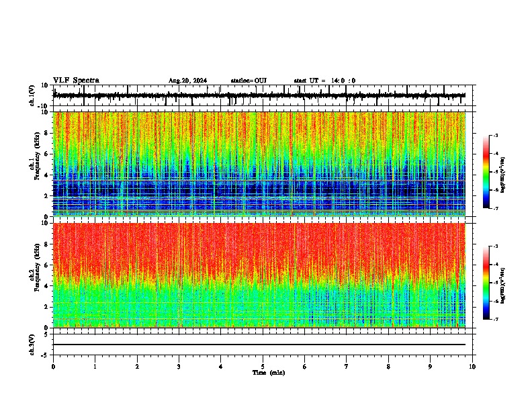The height and width of the screenshot is (411, 532).
Task: Click the flat ch.3(V) trace line
Action: pyautogui.click(x=259, y=345)
